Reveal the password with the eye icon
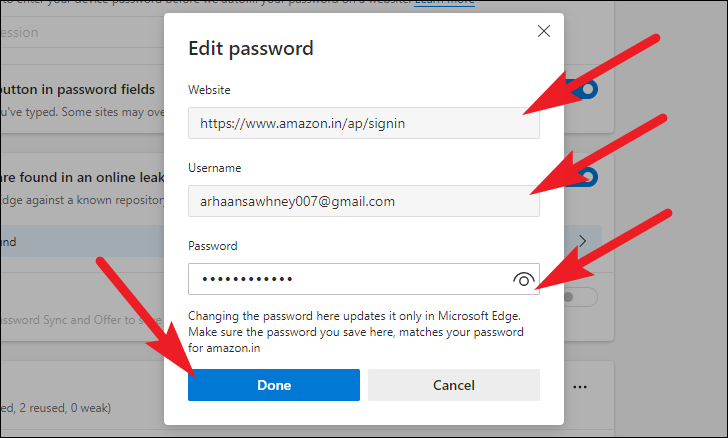The width and height of the screenshot is (728, 438). click(x=523, y=280)
